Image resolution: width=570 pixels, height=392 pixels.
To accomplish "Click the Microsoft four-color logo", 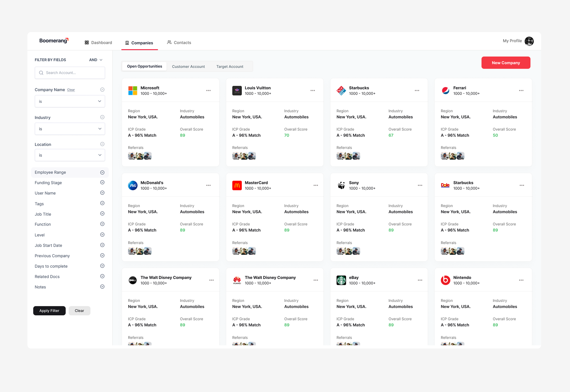I will click(133, 91).
